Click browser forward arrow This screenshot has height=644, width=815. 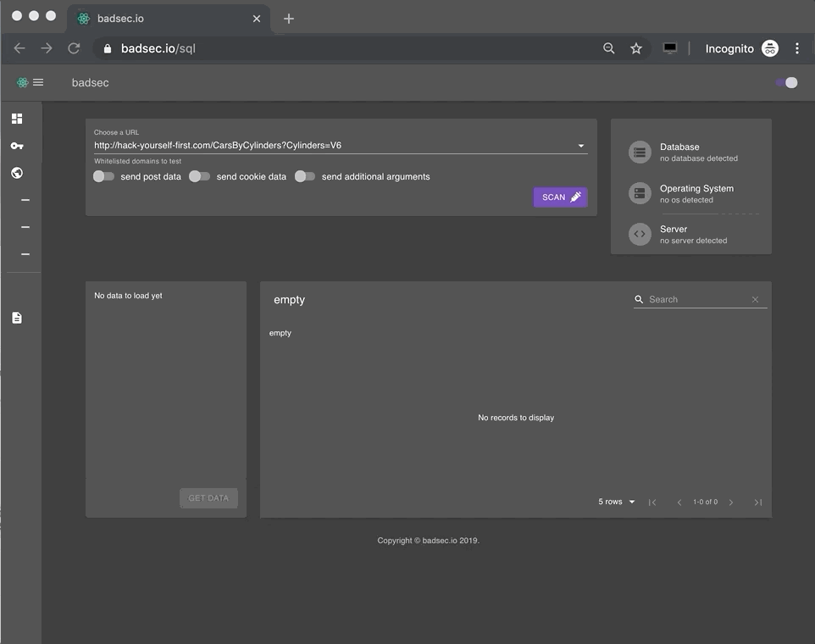(x=47, y=48)
